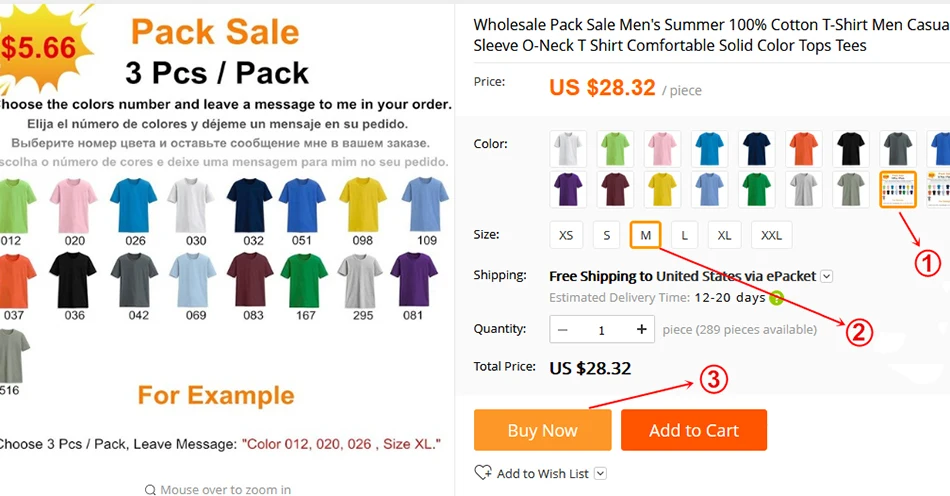Click the heart wish list icon
The width and height of the screenshot is (950, 496).
pos(483,472)
